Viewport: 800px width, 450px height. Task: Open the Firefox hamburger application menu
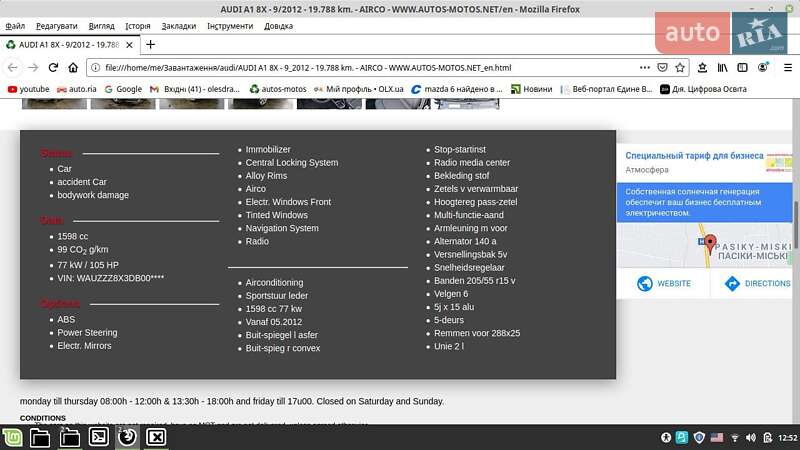point(787,67)
